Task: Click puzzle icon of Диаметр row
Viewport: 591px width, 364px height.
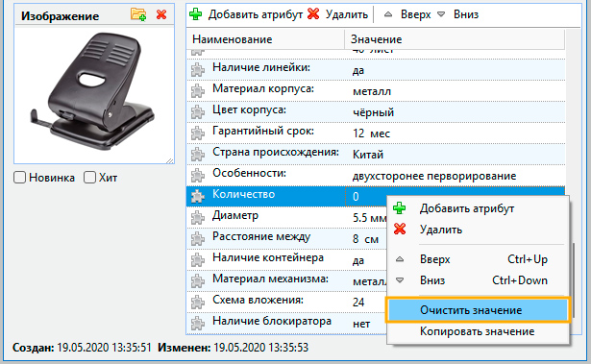Action: (x=198, y=218)
